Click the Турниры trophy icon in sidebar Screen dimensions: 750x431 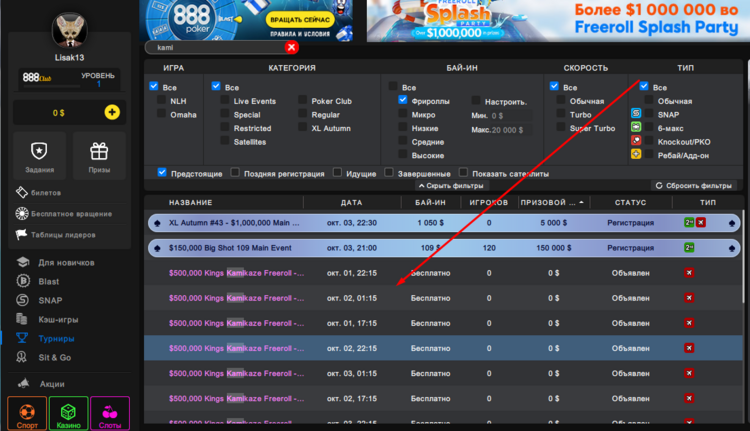click(22, 338)
